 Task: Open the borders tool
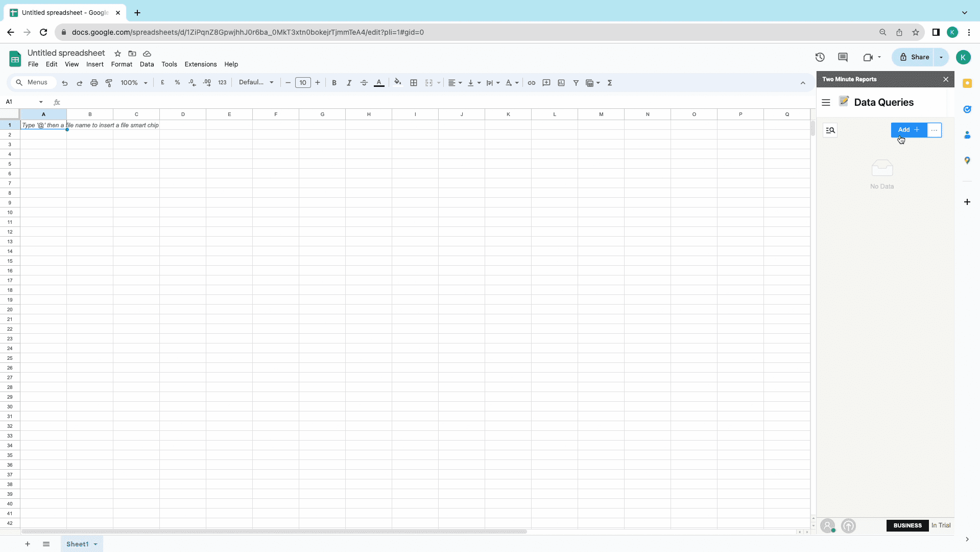click(x=414, y=83)
